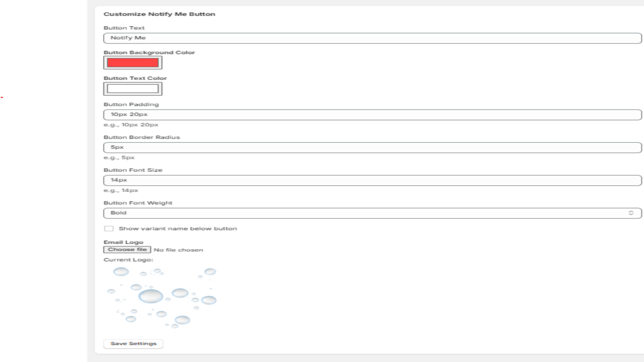Click the "No file chosen" text
Image resolution: width=644 pixels, height=362 pixels.
(178, 250)
